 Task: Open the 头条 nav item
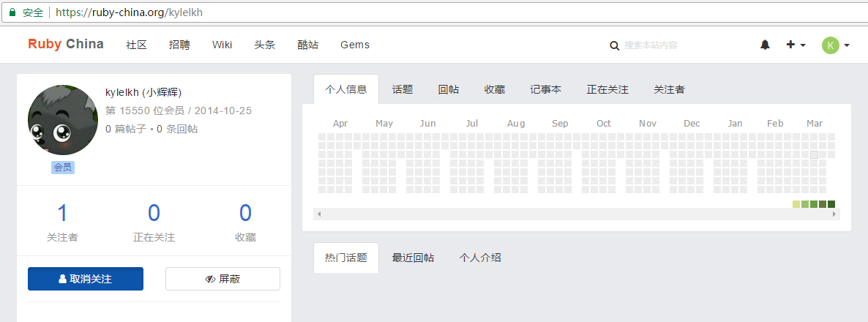point(265,45)
